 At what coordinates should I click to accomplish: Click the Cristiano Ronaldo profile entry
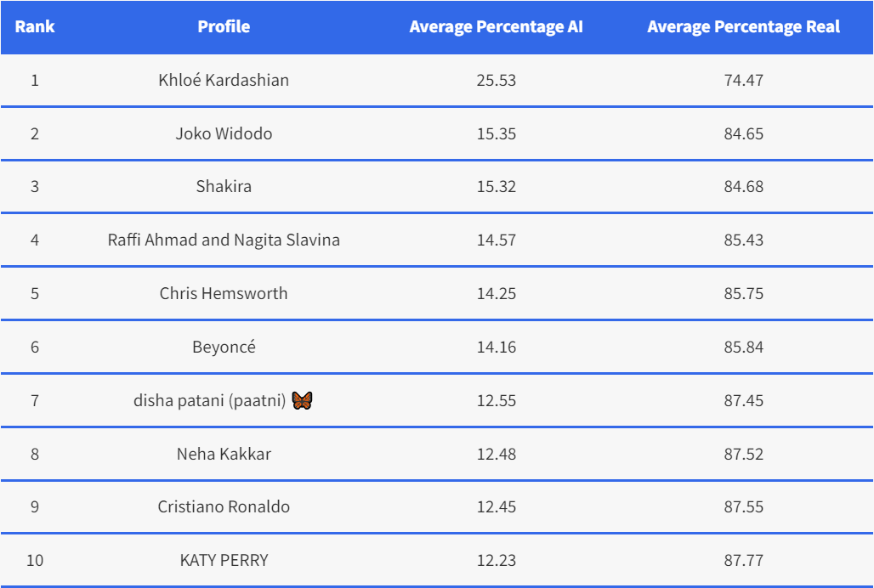[x=224, y=506]
